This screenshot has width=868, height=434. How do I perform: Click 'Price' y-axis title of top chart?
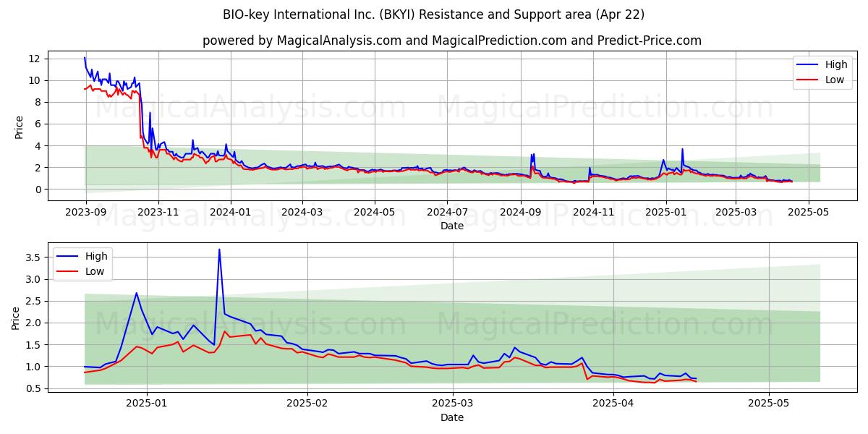(x=19, y=126)
